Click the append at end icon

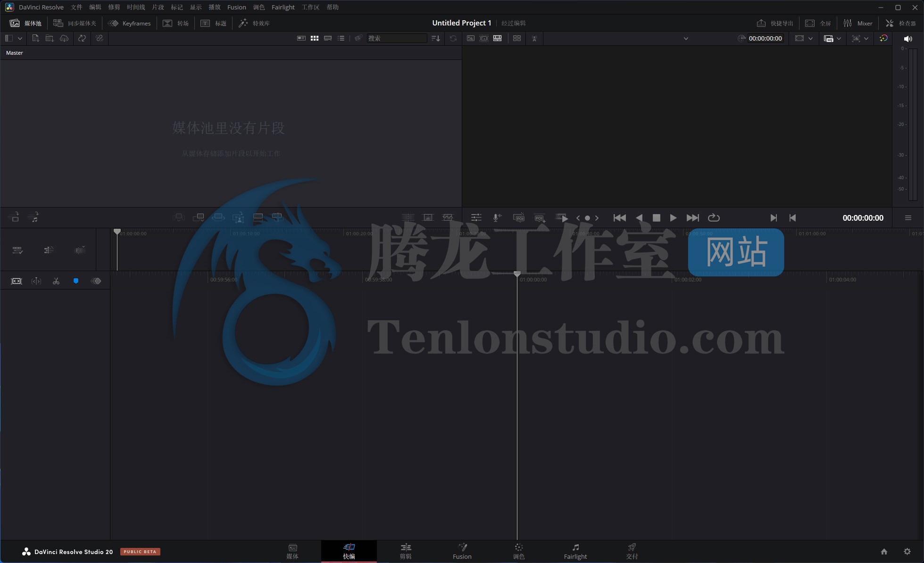[199, 217]
